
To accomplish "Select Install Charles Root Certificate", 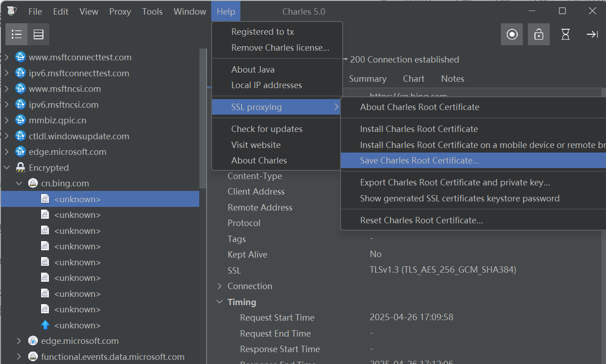I will point(473,129).
